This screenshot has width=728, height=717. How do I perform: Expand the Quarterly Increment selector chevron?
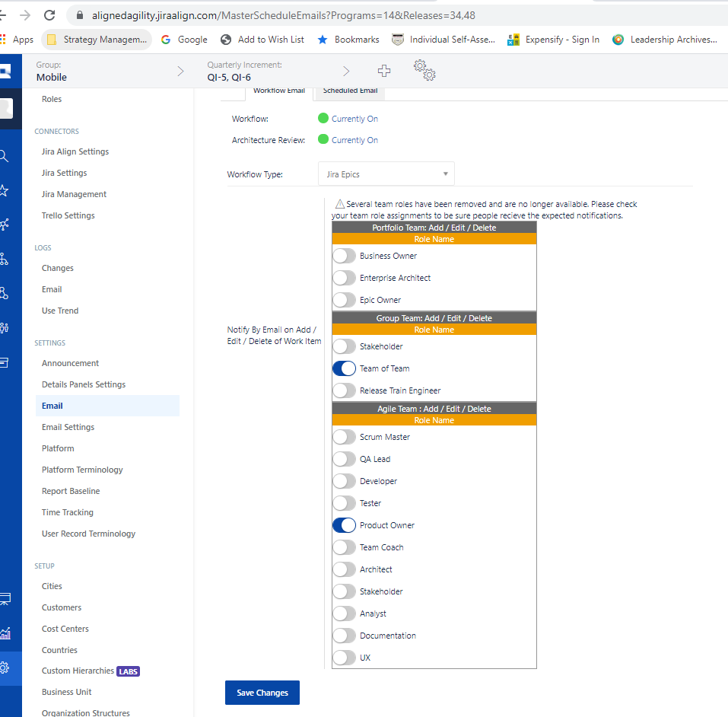(x=346, y=71)
